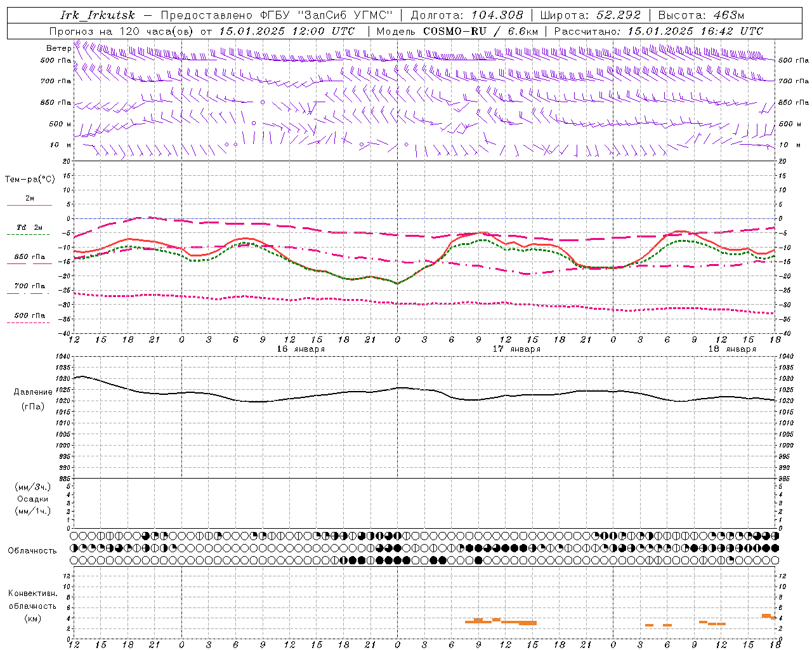Click the dashed line sample under Td 2м legend
This screenshot has width=812, height=650.
29,234
